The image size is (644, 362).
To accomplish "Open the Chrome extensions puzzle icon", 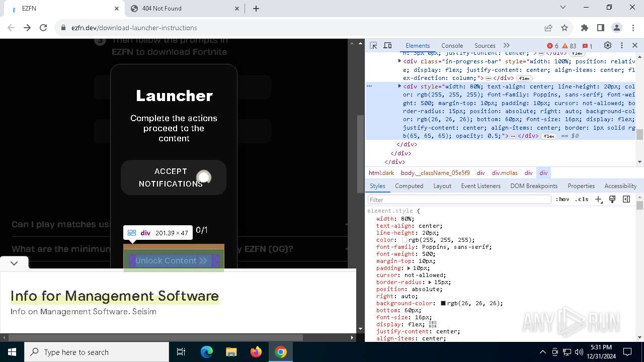I will (x=584, y=28).
